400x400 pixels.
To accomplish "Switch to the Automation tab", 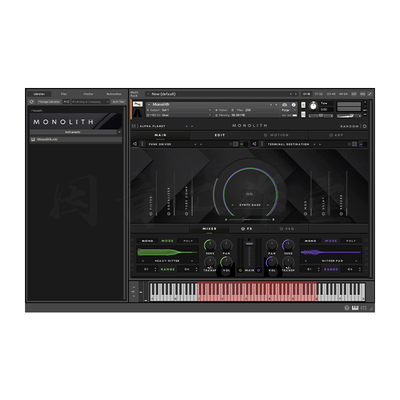I will coord(114,94).
